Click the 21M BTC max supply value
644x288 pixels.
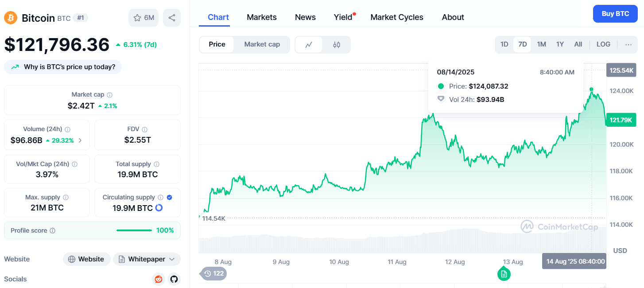click(47, 208)
